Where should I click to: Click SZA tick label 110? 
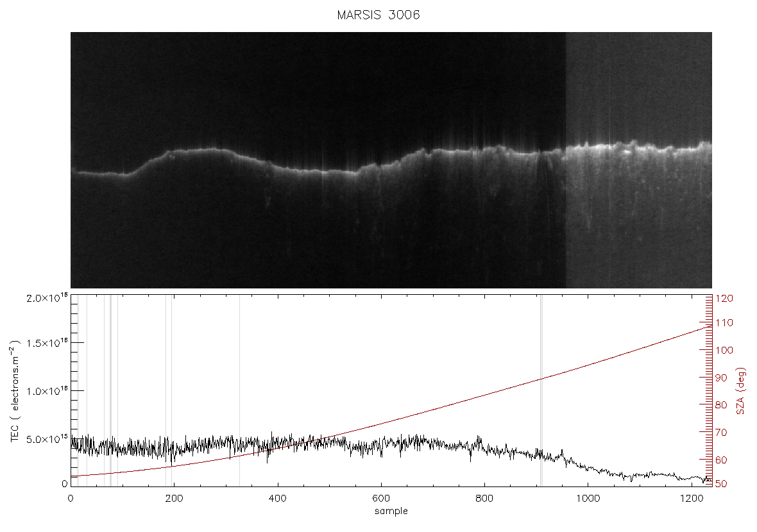click(x=724, y=322)
